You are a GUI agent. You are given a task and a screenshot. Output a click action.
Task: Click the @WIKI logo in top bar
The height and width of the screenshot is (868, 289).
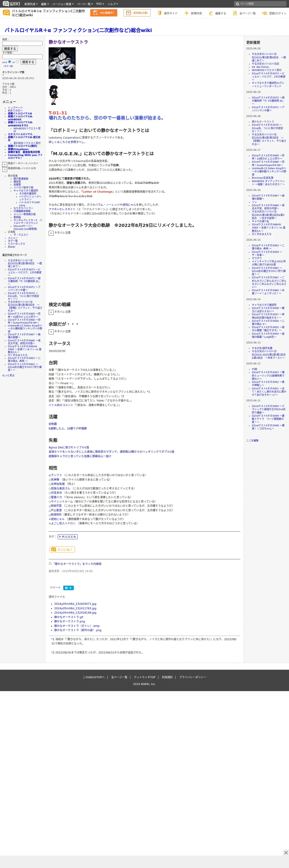point(11,4)
